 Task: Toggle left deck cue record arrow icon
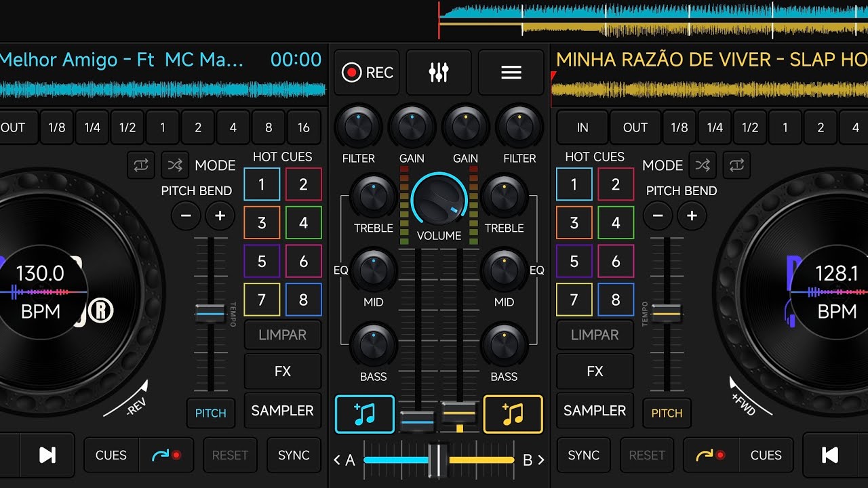click(166, 455)
